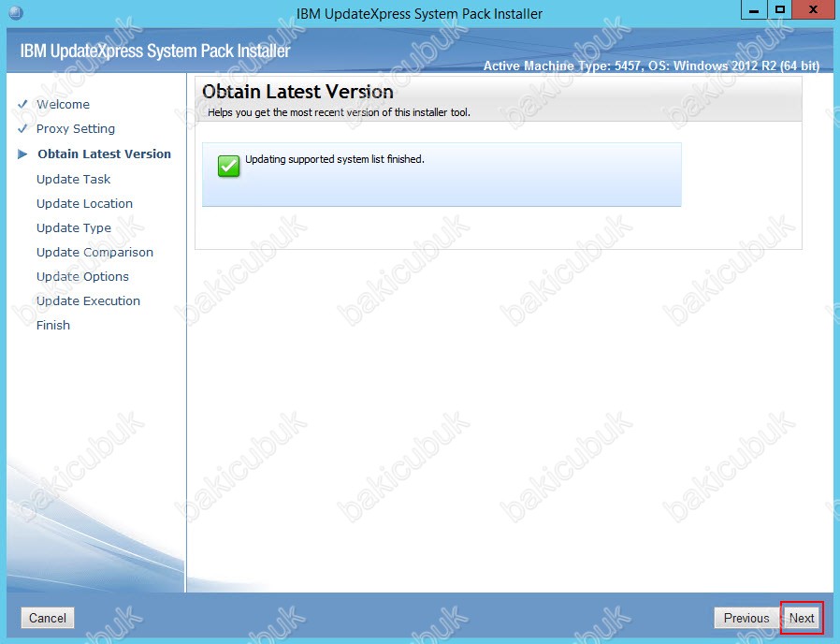This screenshot has width=840, height=644.
Task: Cancel the installer wizard
Action: [48, 618]
